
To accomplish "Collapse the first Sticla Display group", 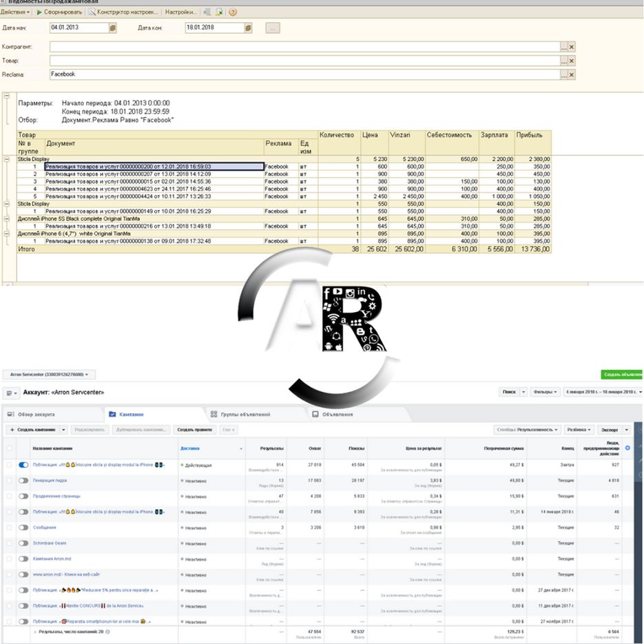I will [x=7, y=159].
